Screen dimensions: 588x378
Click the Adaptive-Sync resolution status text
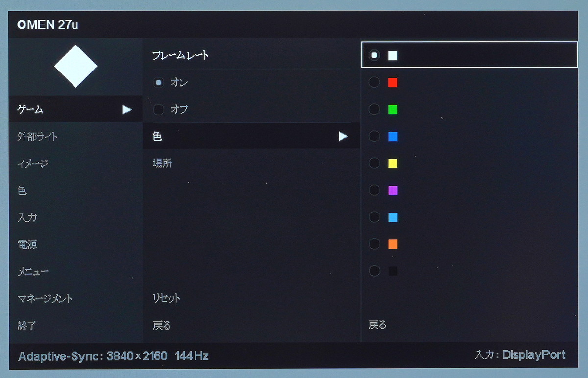[113, 355]
